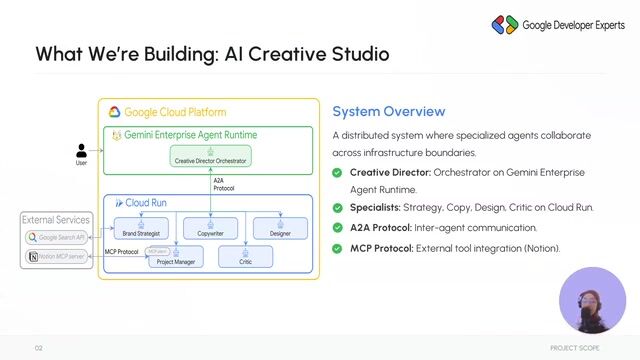Image resolution: width=640 pixels, height=360 pixels.
Task: Select the Creative Director Orchestrator box
Action: point(211,156)
